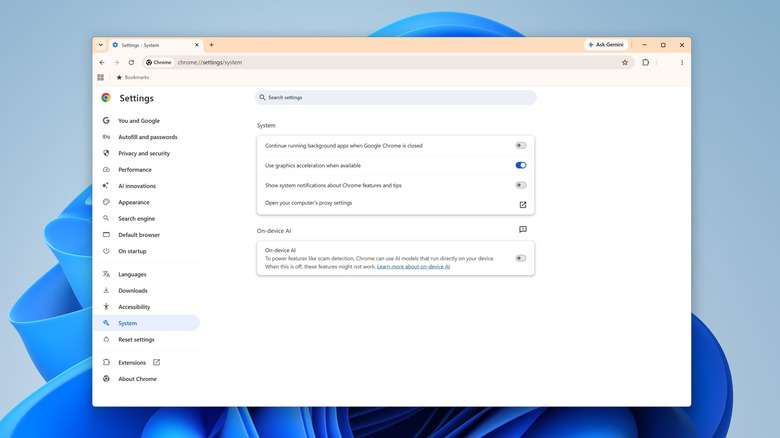This screenshot has height=438, width=780.
Task: Click the System heading text
Action: pos(266,125)
